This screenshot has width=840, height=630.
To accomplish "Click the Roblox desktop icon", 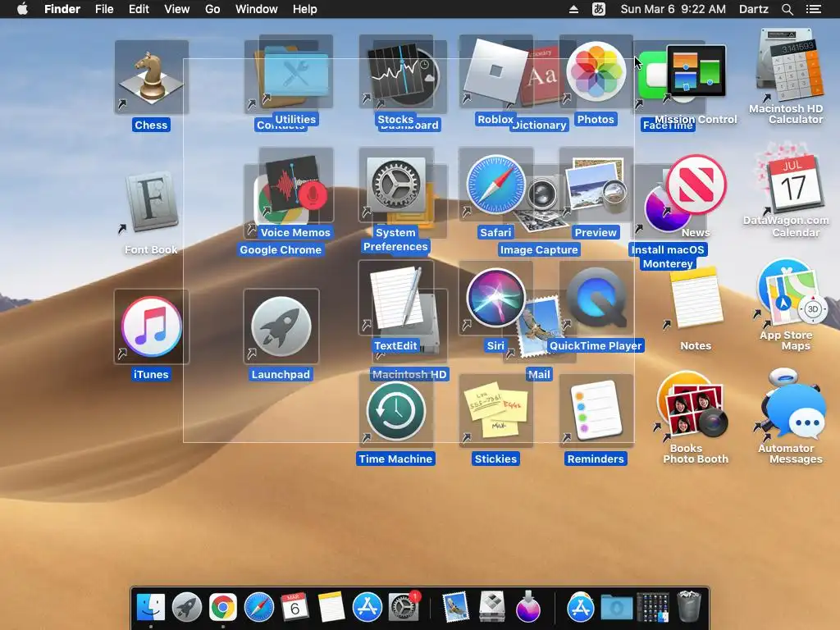I will pos(495,72).
